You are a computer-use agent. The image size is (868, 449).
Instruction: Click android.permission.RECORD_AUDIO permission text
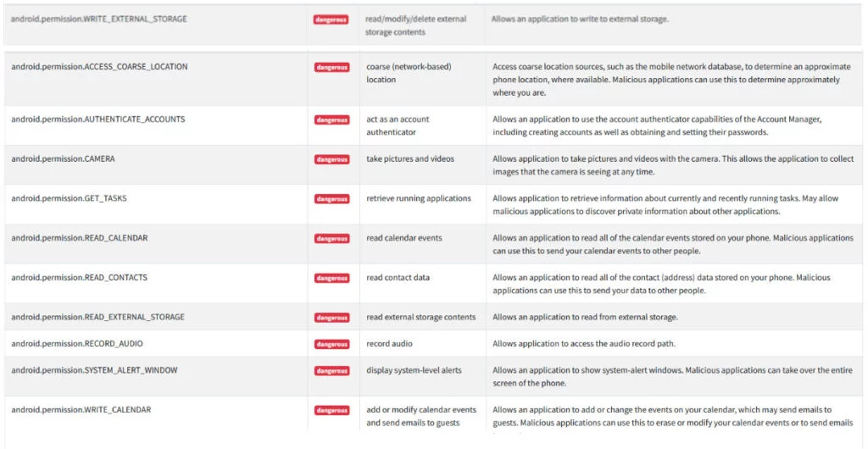pos(77,343)
